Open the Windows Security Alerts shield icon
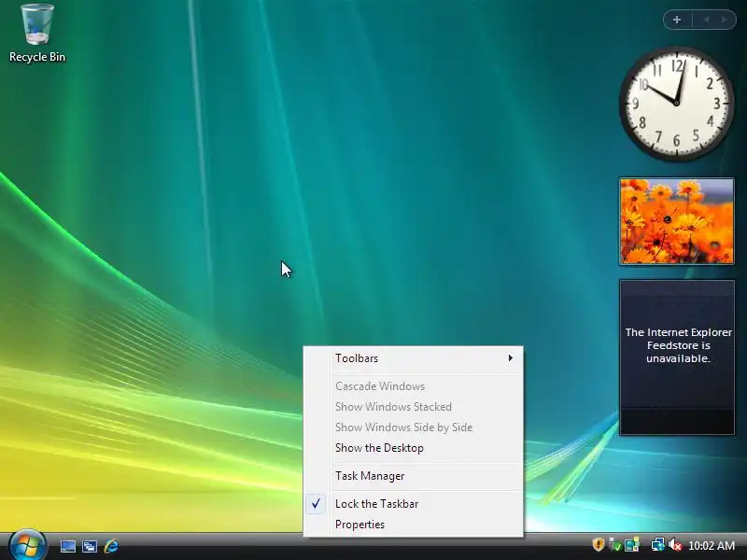This screenshot has width=747, height=560. (599, 545)
